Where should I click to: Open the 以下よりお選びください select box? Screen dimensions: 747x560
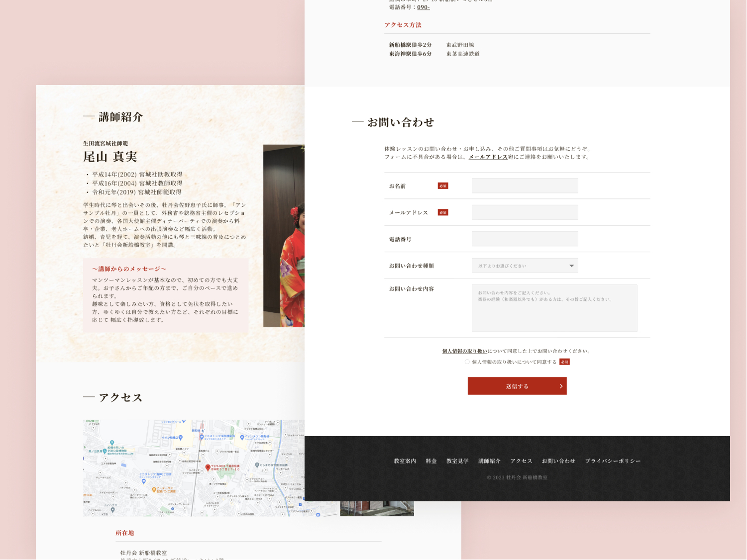[525, 266]
